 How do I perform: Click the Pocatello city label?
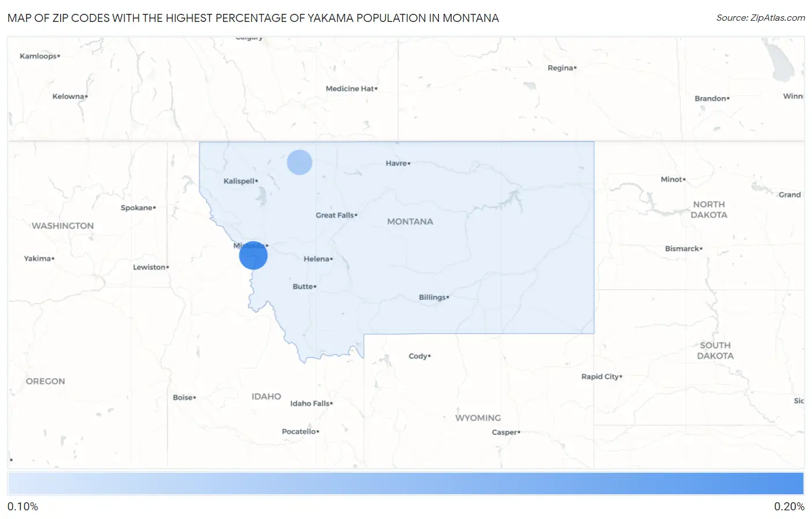click(300, 432)
